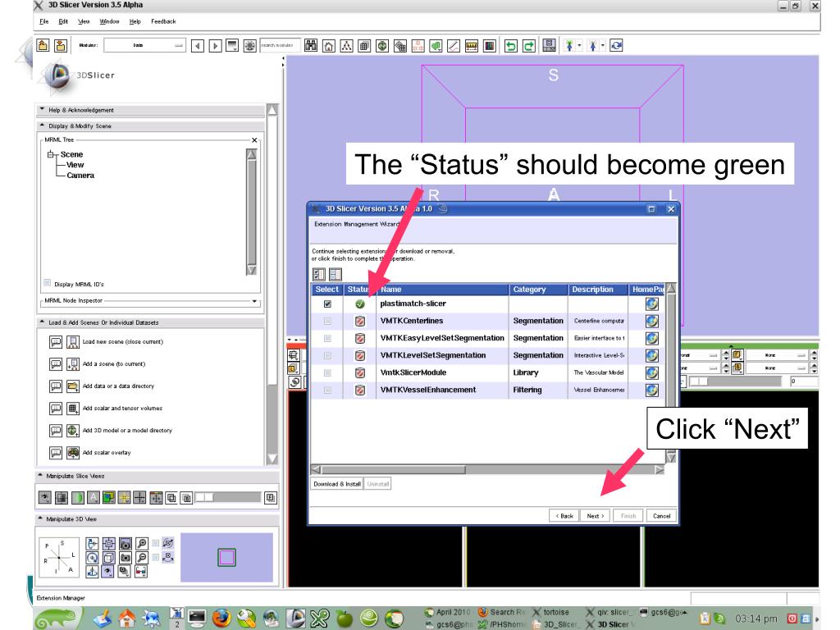Image resolution: width=840 pixels, height=630 pixels.
Task: Collapse Display & Modify Scene section
Action: [x=151, y=126]
